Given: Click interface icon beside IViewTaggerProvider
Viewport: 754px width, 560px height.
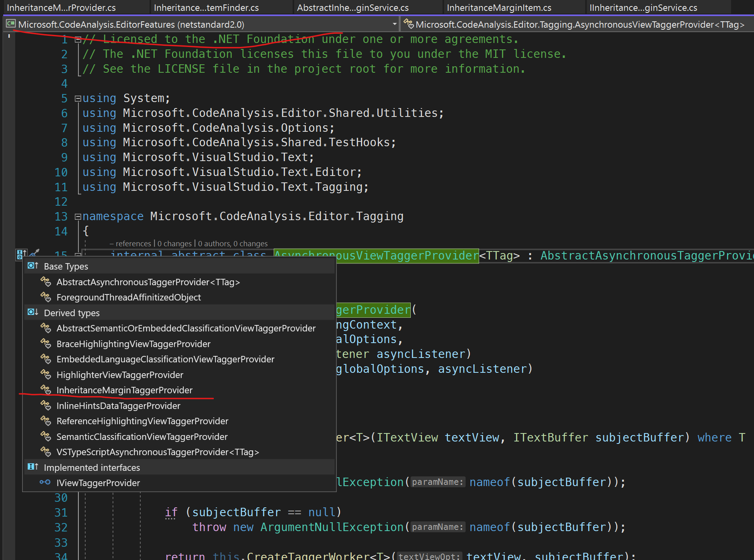Looking at the screenshot, I should pos(45,482).
